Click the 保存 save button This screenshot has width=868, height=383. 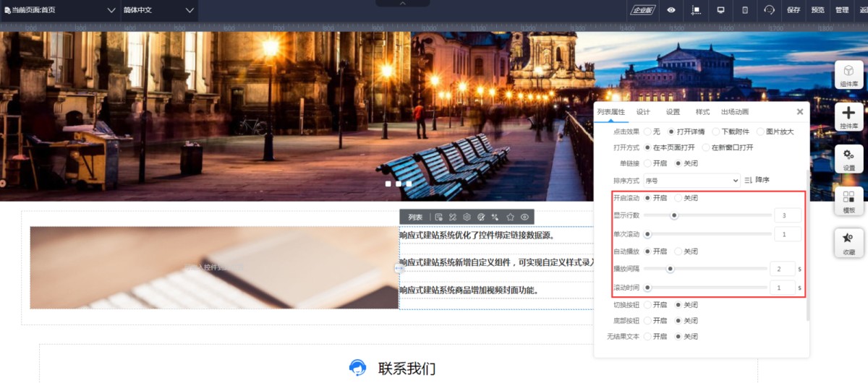(x=793, y=10)
